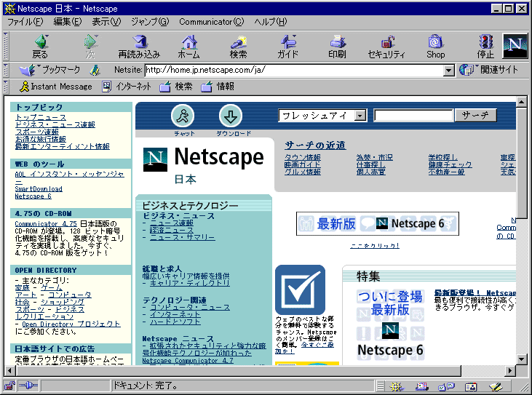Open the 学校探し link
Viewport: 532px width, 395px height.
pos(442,157)
